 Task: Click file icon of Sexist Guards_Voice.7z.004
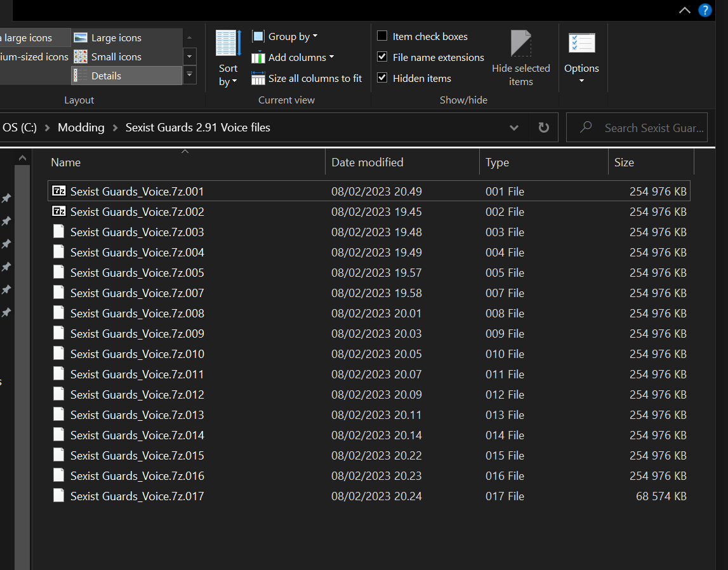coord(58,251)
